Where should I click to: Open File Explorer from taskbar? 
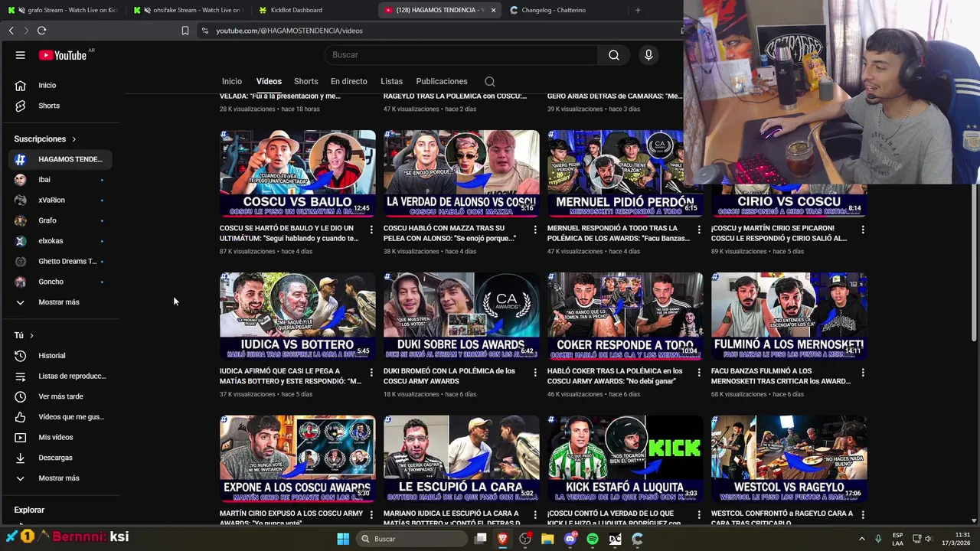[x=547, y=539]
